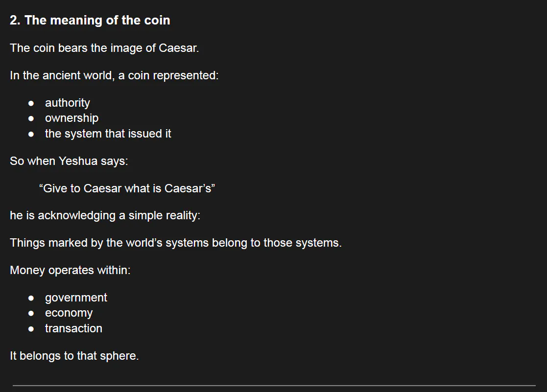Click the word "Yeshua" in the text
547x392 pixels.
click(78, 161)
